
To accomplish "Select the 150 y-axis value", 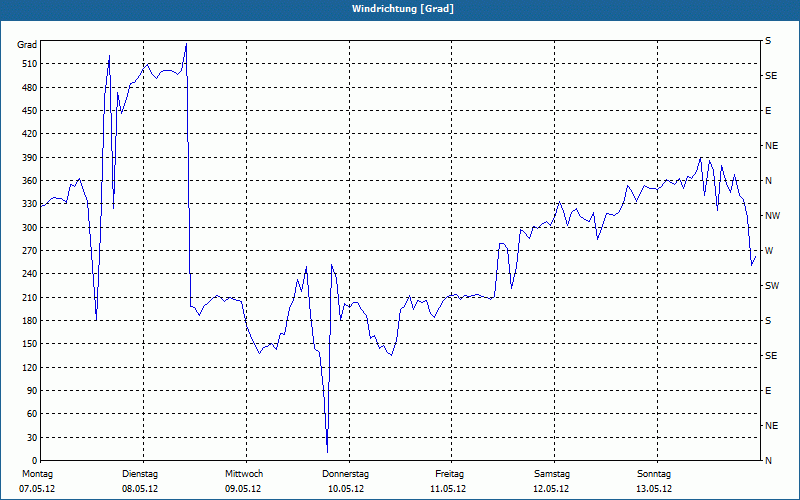I will tap(30, 344).
